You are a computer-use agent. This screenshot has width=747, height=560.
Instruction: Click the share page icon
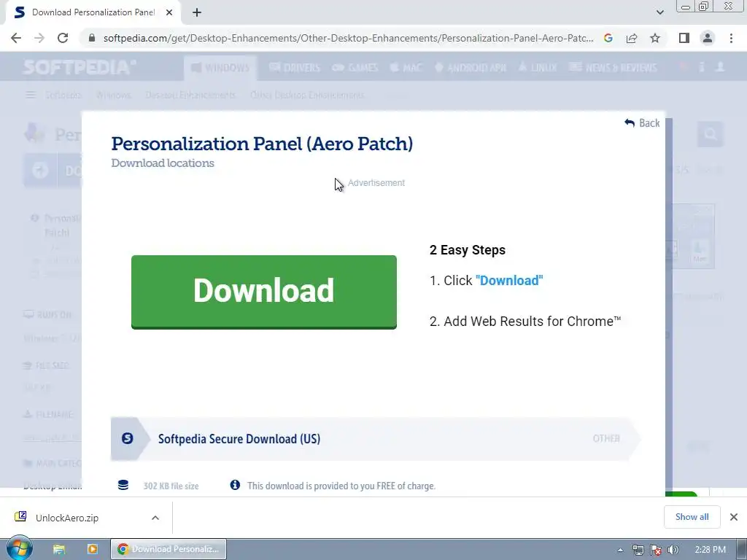click(x=632, y=38)
